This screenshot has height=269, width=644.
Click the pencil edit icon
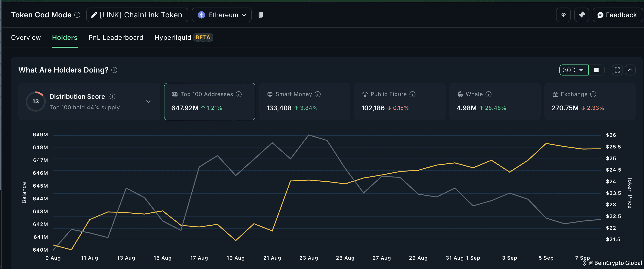click(94, 15)
